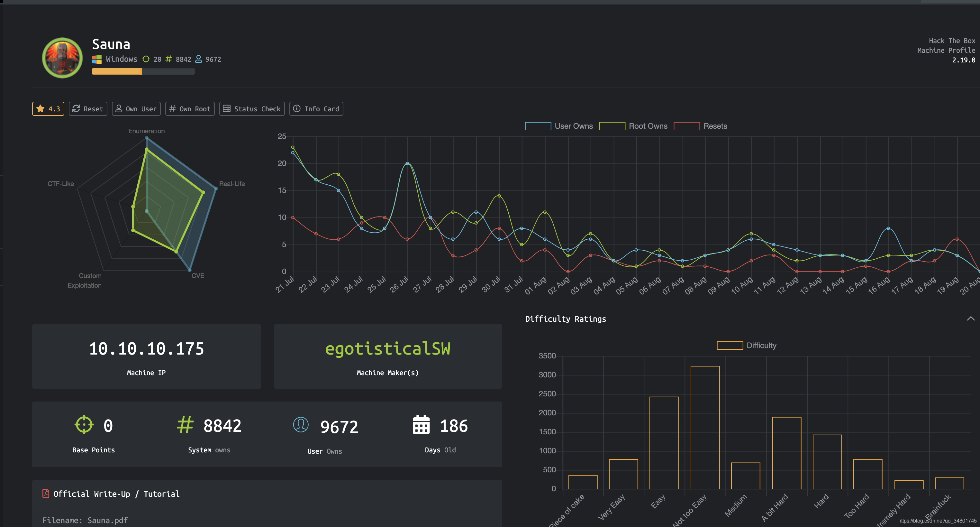Click the user icon beside 9672 in header
The width and height of the screenshot is (980, 527).
click(199, 59)
